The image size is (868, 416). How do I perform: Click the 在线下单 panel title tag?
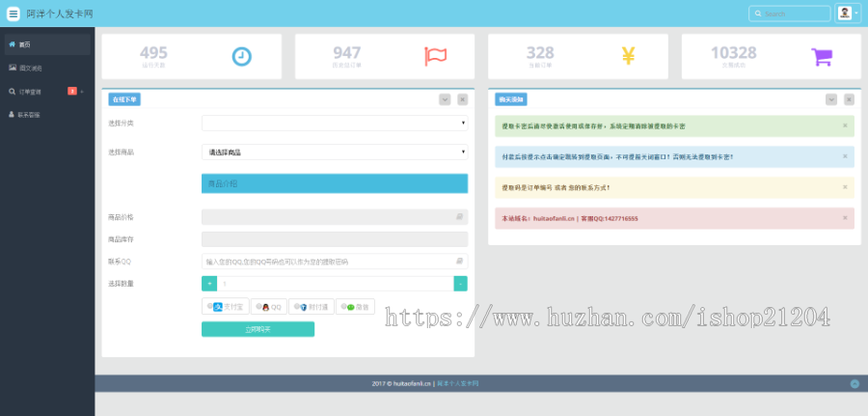(x=124, y=99)
